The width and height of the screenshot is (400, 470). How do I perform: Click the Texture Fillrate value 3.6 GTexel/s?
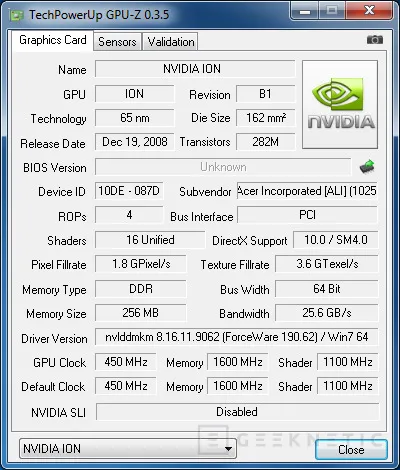(327, 264)
